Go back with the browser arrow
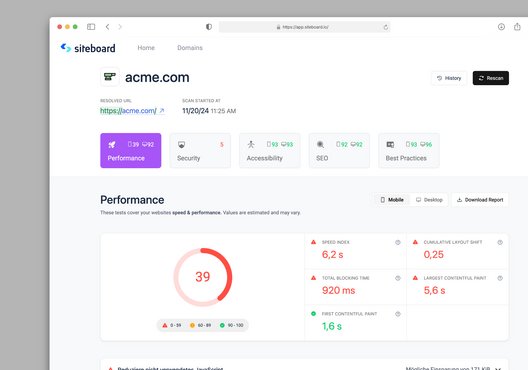Image resolution: width=528 pixels, height=370 pixels. pos(107,27)
